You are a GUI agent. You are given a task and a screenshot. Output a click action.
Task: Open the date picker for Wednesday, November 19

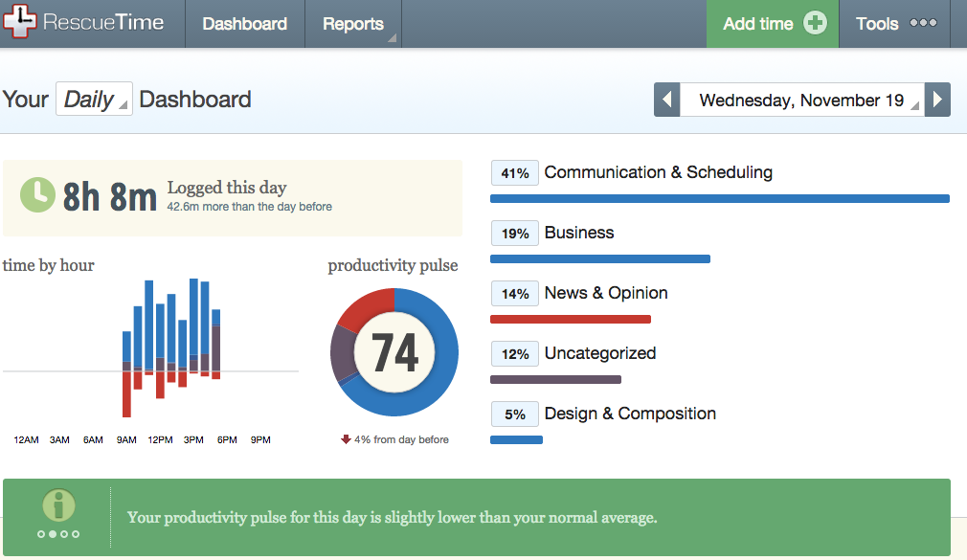click(x=801, y=100)
